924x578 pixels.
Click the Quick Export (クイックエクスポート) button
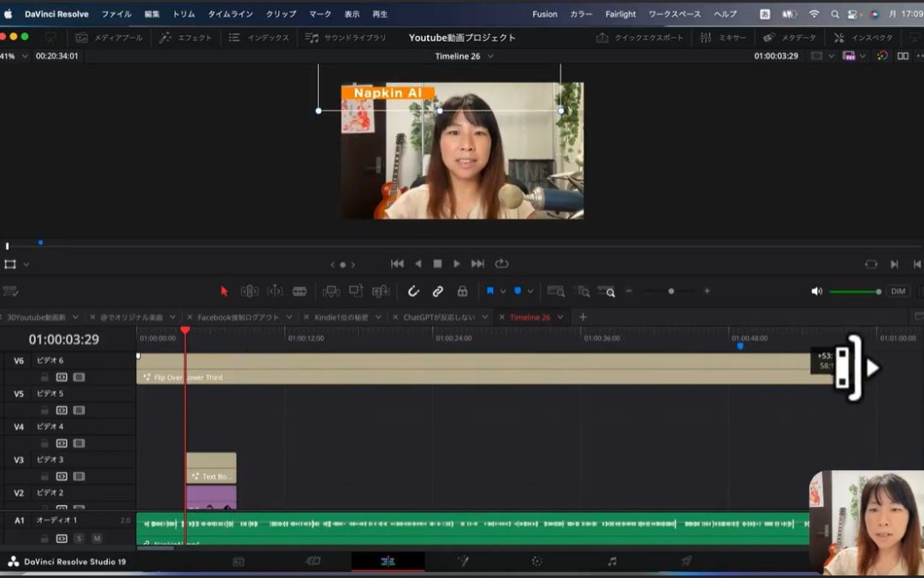click(640, 38)
